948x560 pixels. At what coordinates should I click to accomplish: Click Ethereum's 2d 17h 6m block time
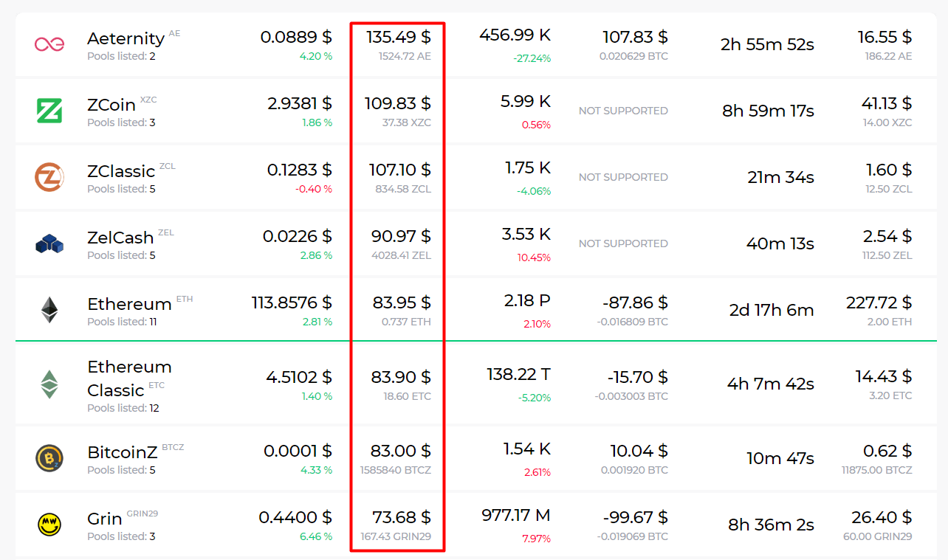[x=772, y=311]
